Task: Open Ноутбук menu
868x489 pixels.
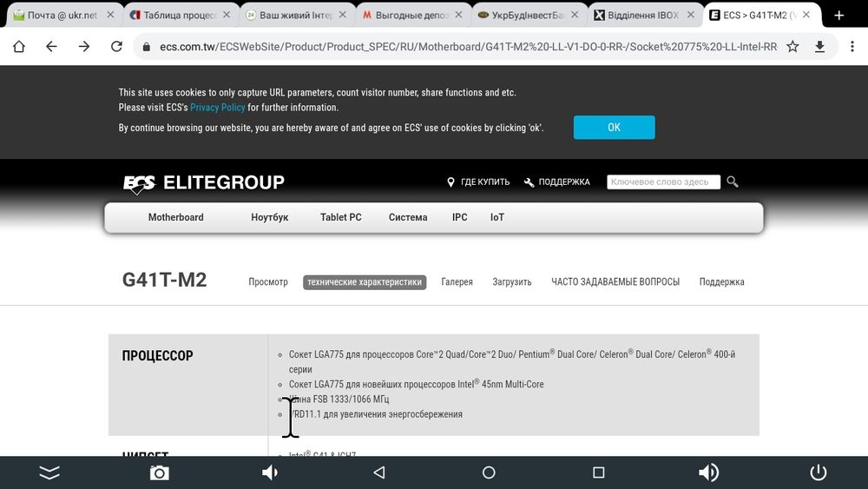Action: pyautogui.click(x=270, y=217)
